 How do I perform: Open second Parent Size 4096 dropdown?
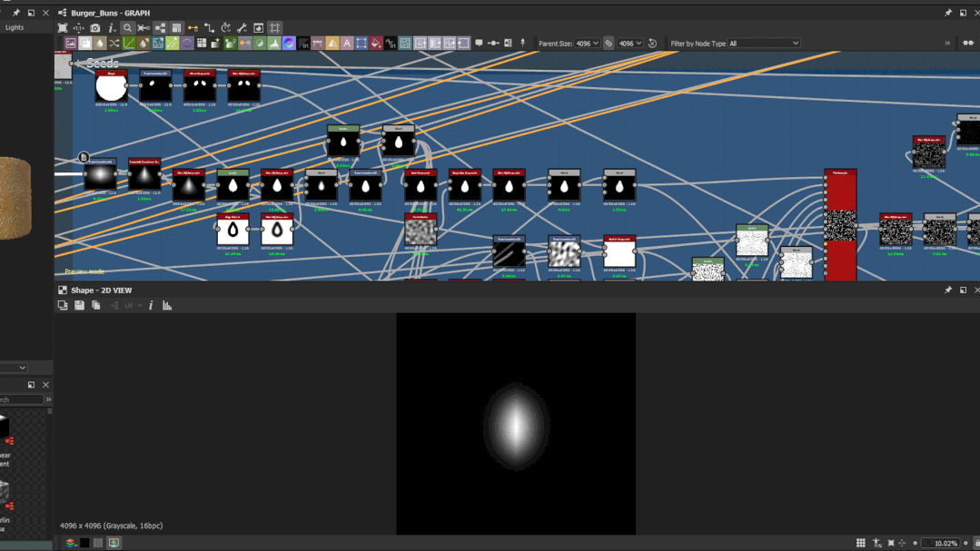tap(630, 43)
